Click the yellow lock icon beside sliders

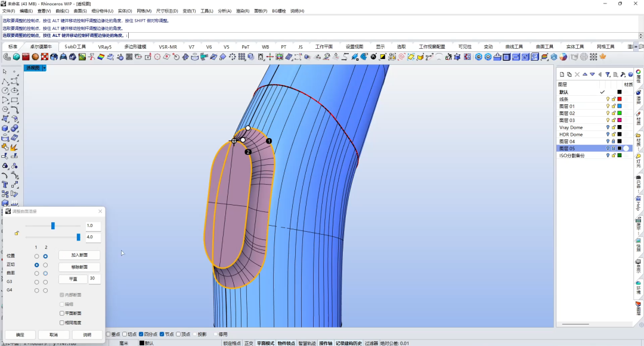coord(17,233)
